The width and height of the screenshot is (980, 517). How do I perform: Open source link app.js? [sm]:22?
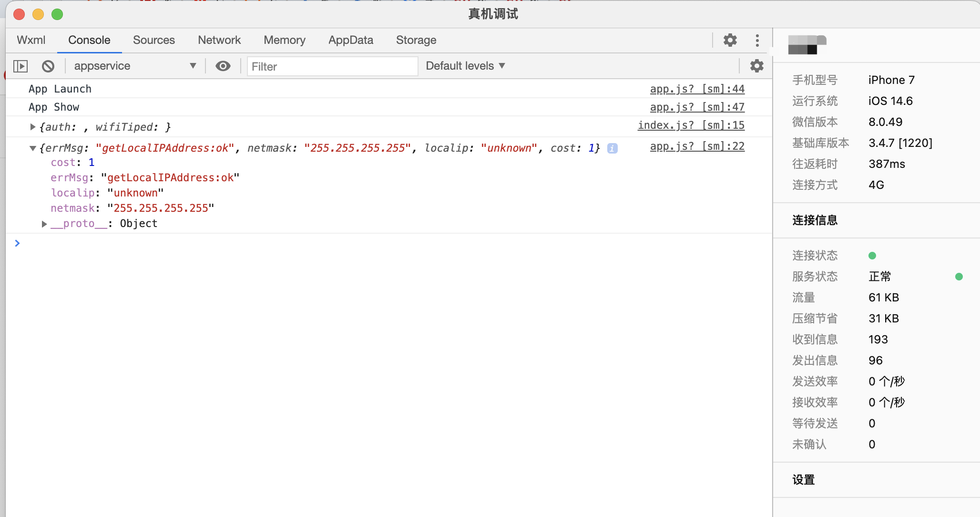pyautogui.click(x=697, y=146)
